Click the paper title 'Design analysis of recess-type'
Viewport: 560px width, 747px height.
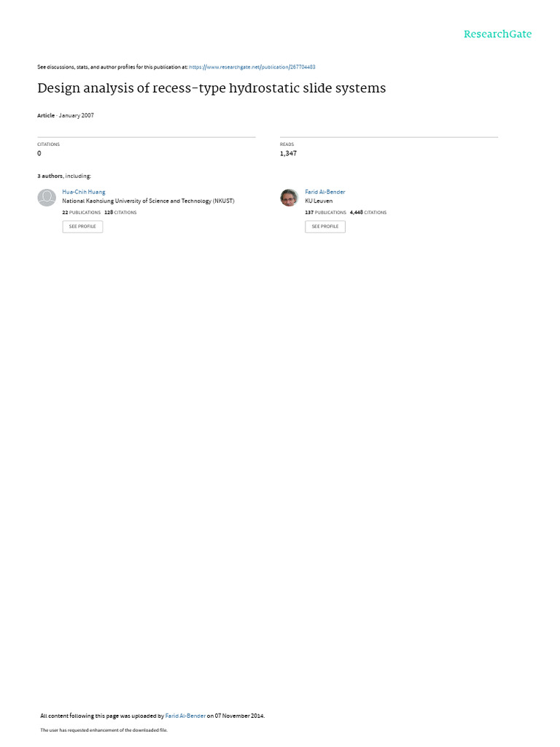point(211,88)
